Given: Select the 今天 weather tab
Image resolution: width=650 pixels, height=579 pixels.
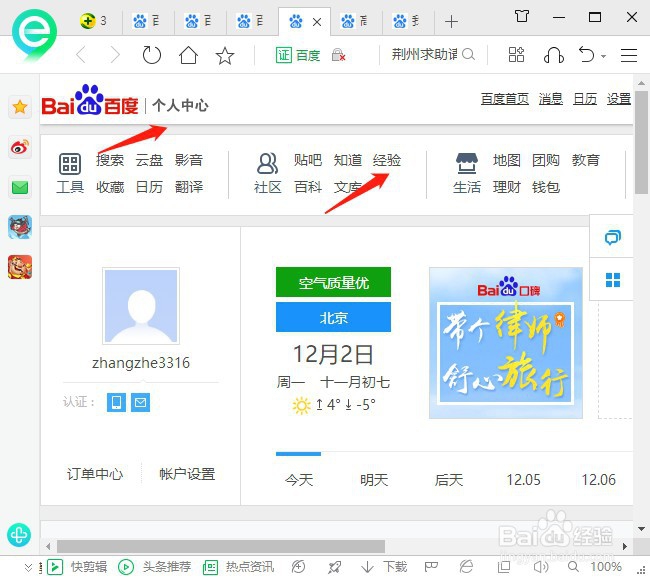Looking at the screenshot, I should (x=299, y=480).
